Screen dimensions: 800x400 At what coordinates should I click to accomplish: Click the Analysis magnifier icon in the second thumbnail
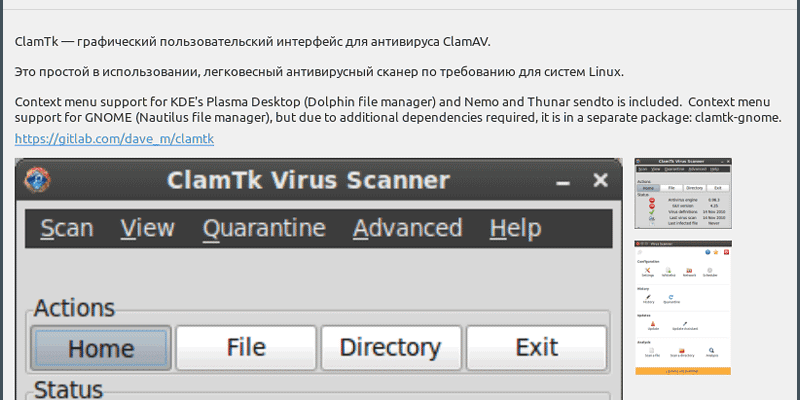tap(711, 350)
